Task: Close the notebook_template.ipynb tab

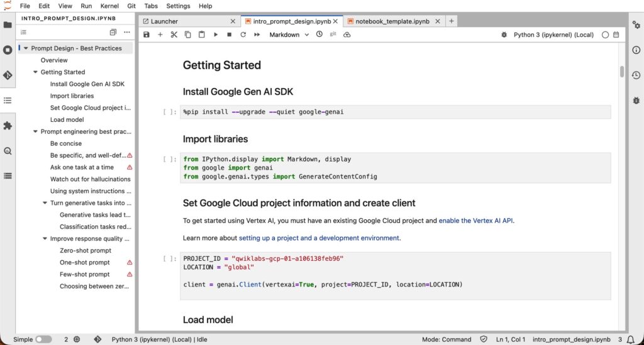Action: point(438,21)
